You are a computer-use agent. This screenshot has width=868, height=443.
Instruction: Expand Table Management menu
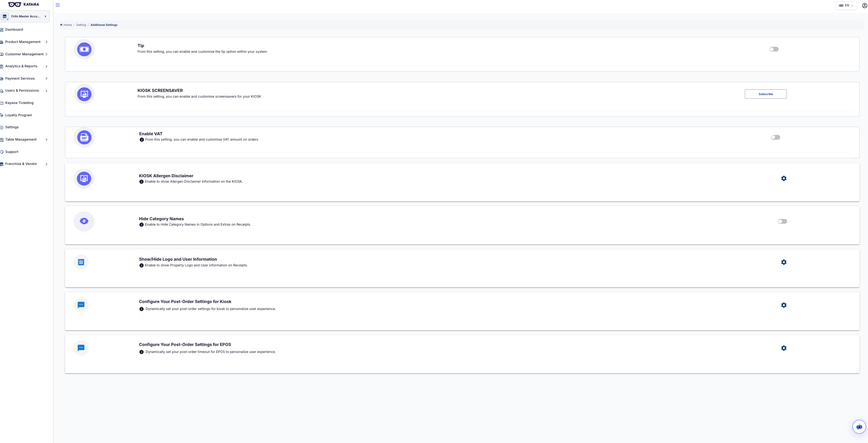point(24,140)
